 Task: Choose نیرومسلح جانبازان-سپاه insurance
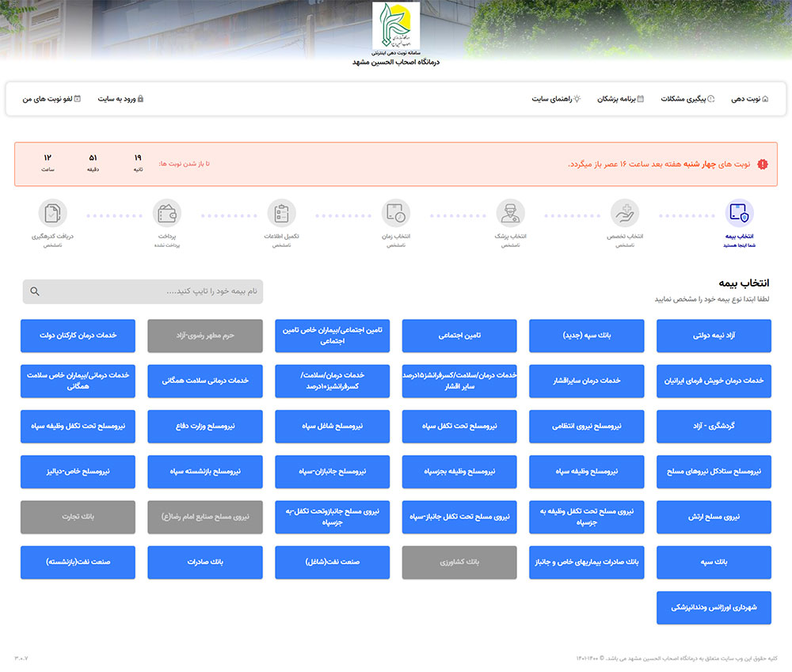click(x=333, y=472)
